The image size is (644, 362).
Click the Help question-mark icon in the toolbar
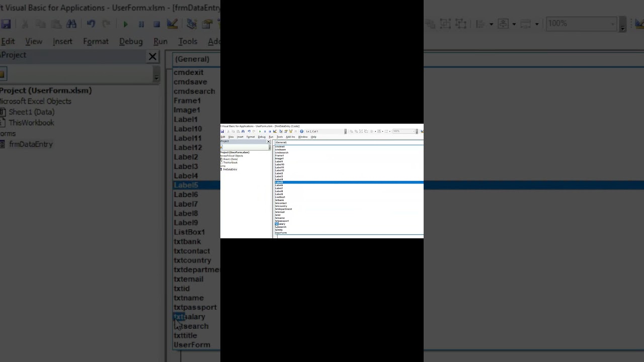pos(302,131)
